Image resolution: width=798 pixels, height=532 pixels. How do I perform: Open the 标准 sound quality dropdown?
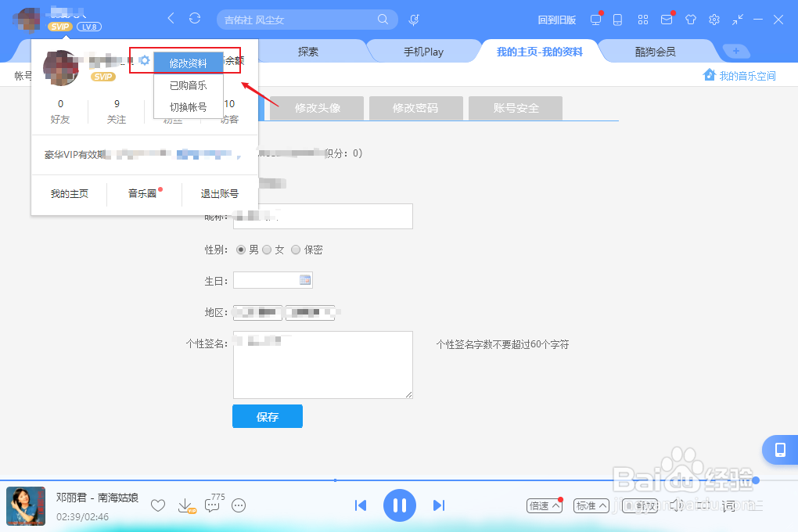point(591,505)
